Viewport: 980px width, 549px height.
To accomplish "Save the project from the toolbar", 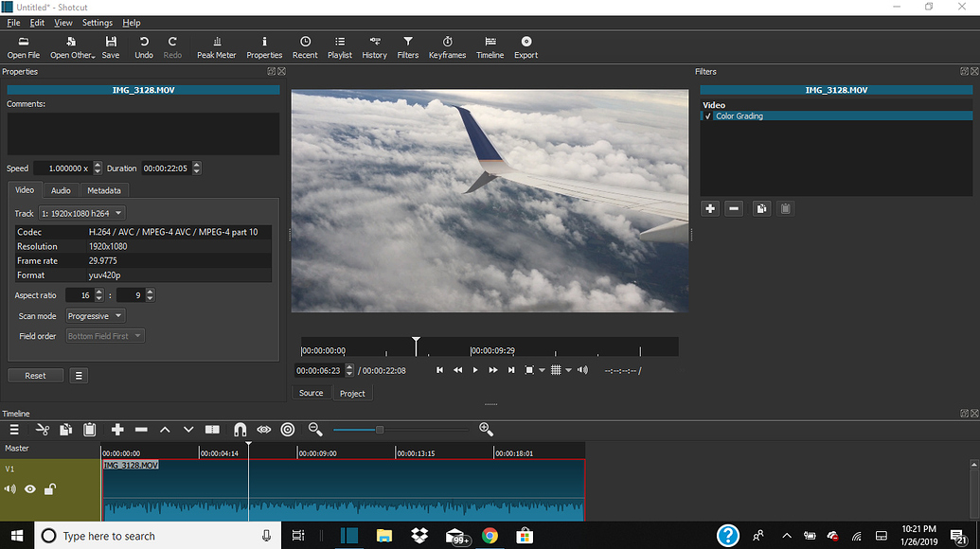I will 111,47.
